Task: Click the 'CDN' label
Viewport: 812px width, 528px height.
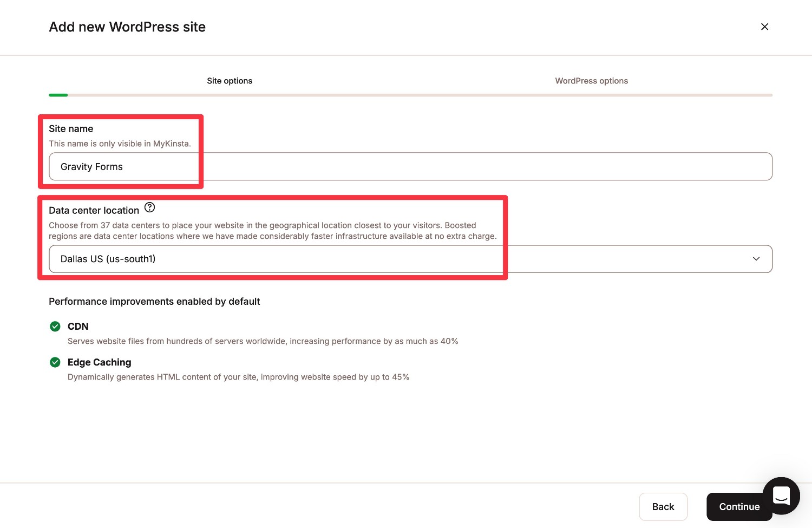Action: (78, 327)
